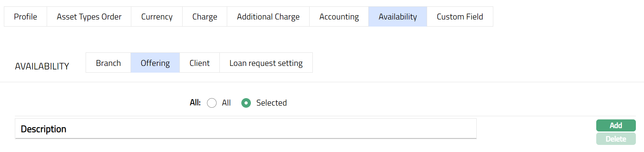Open the Custom Field tab
The image size is (644, 152).
coord(460,17)
